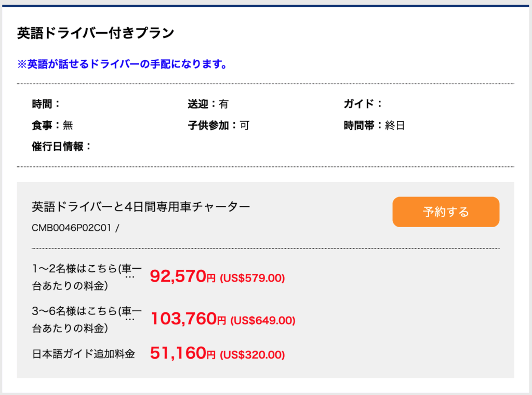Click the 予約する reservation button

click(445, 212)
